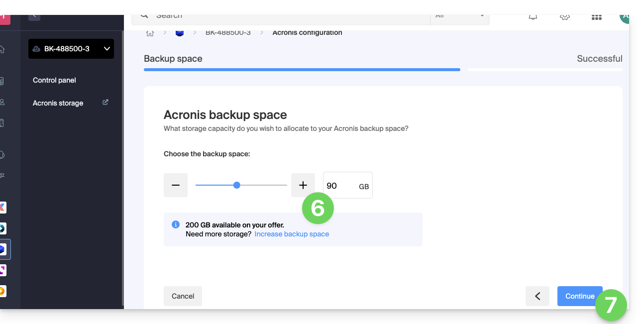
Task: Collapse the sidebar with the back chevron
Action: click(34, 16)
